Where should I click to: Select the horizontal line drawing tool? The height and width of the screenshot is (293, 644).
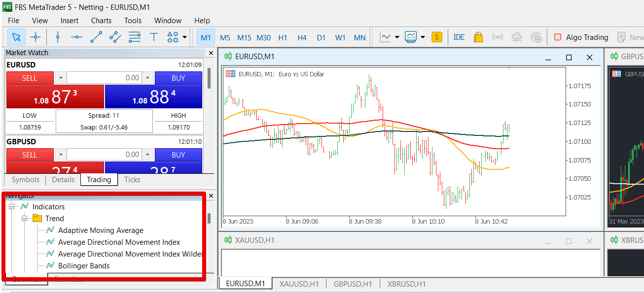point(77,37)
